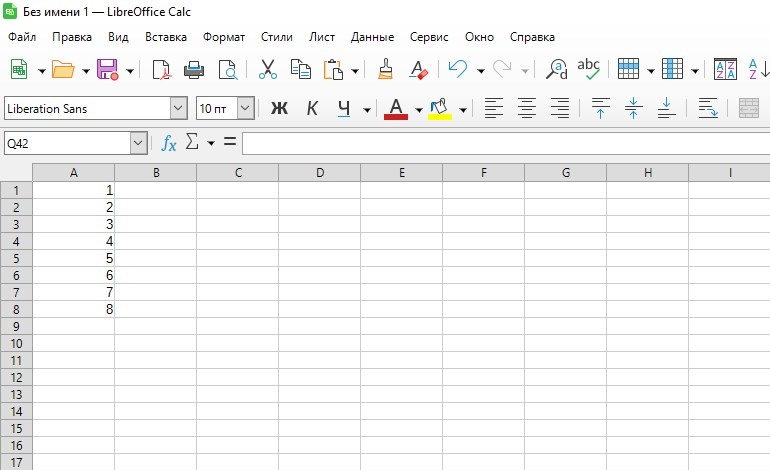Expand the Name Box Q42 dropdown
This screenshot has height=470, width=770.
coord(138,143)
